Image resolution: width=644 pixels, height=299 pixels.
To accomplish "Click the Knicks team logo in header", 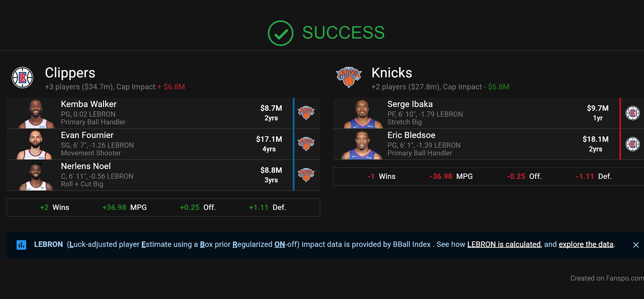I will pos(349,77).
